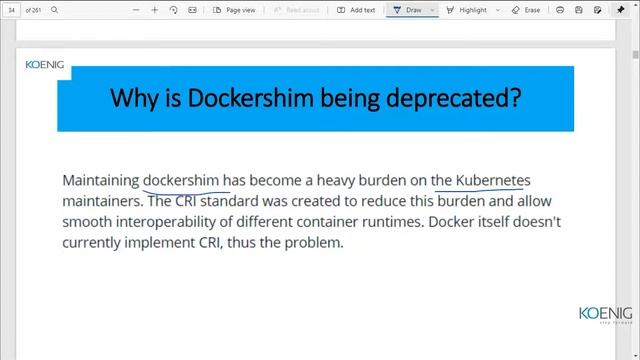640x360 pixels.
Task: Select the Erase tool
Action: point(526,10)
